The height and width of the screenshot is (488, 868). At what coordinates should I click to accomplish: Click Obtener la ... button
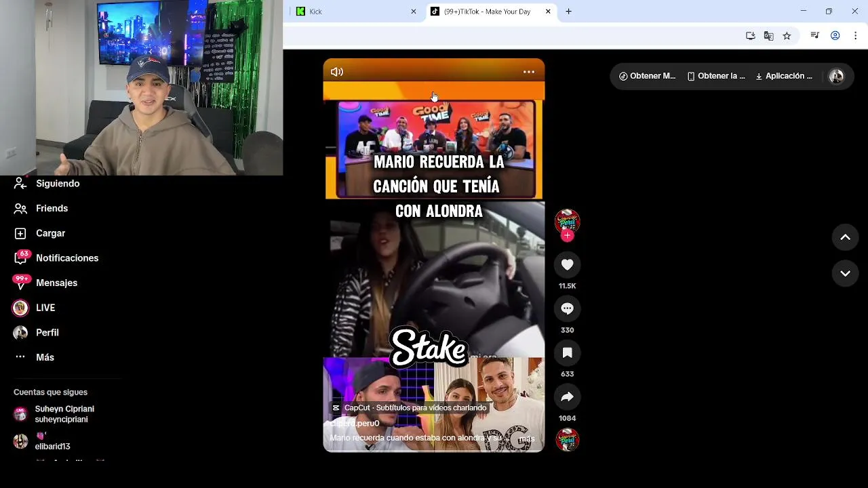716,76
